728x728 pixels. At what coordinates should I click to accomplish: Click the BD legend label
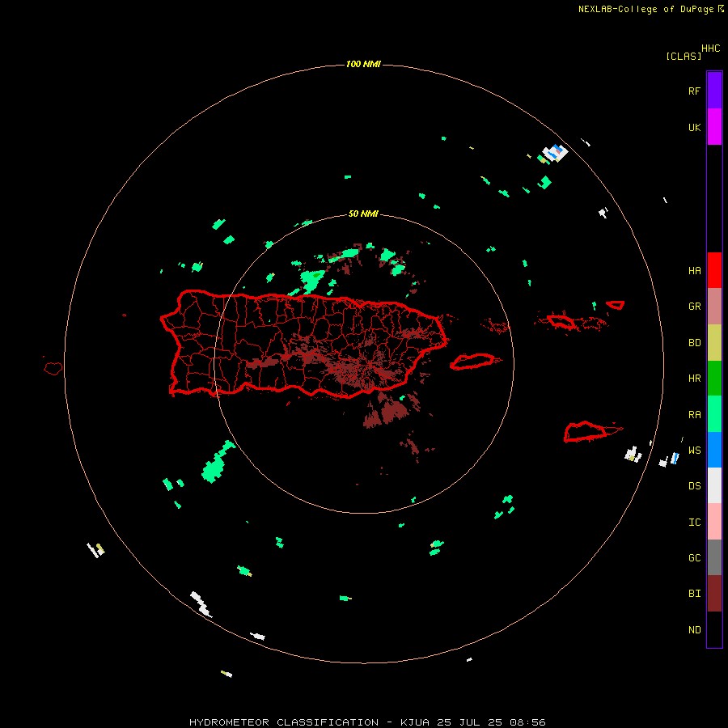[x=694, y=343]
